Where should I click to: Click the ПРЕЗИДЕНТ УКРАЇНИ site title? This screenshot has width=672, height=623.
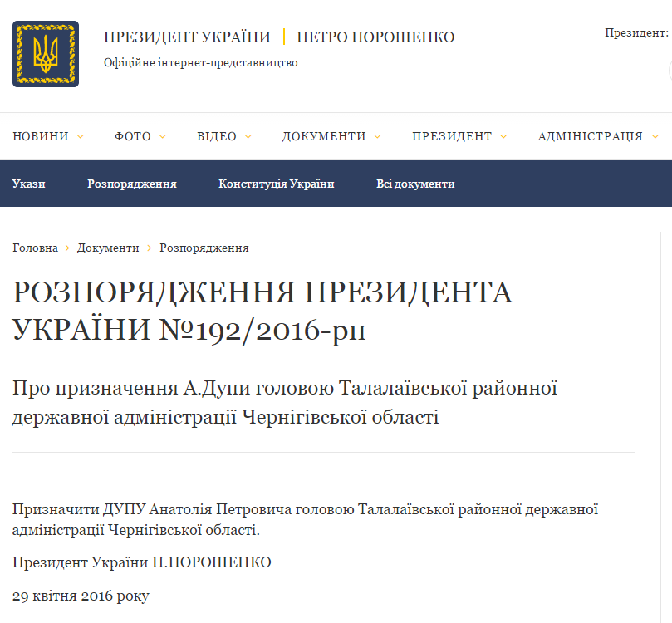(x=187, y=37)
